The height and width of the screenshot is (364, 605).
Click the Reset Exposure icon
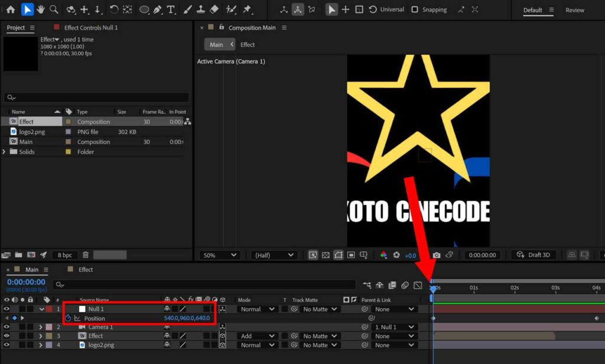click(396, 255)
